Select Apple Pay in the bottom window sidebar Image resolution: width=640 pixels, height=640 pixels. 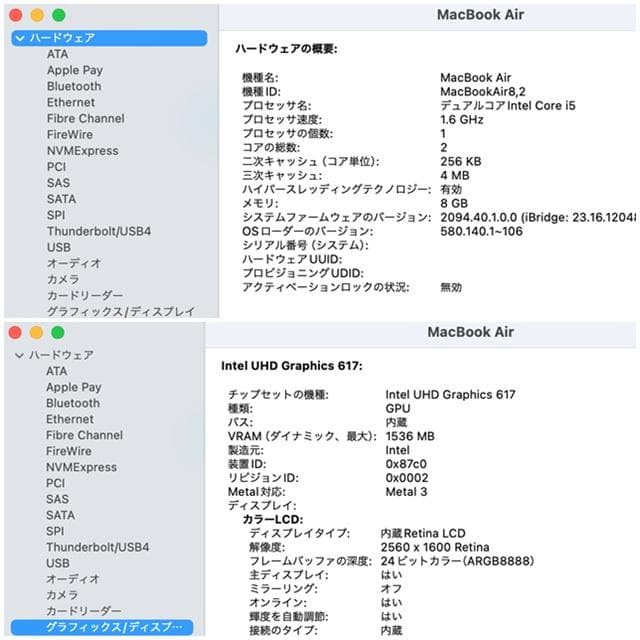point(74,387)
